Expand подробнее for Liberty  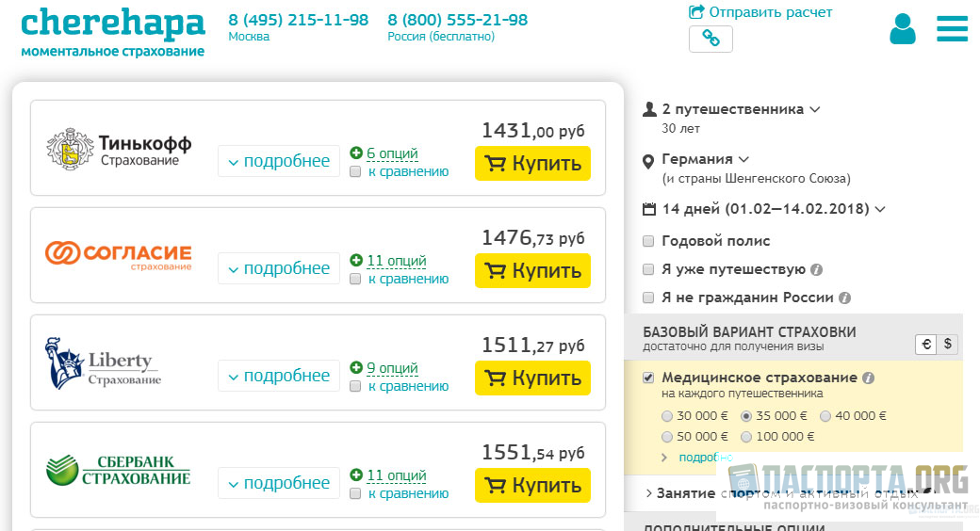(x=279, y=376)
